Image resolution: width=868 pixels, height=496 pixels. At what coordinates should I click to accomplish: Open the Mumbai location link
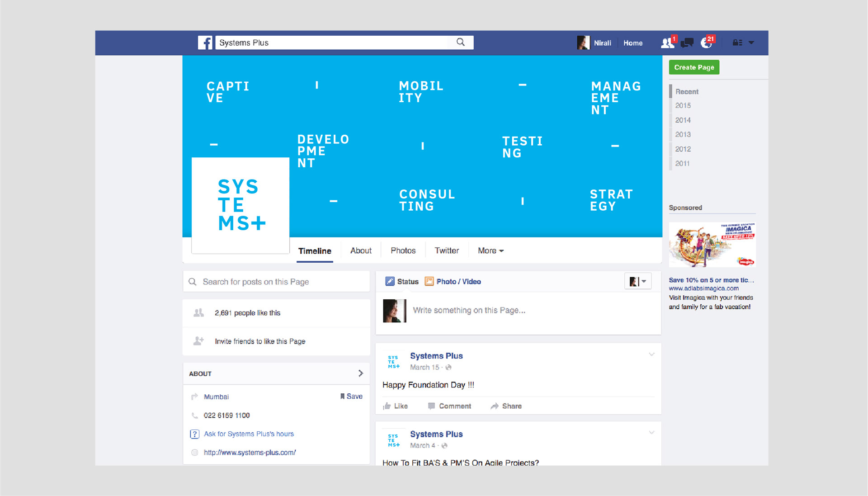pos(216,397)
